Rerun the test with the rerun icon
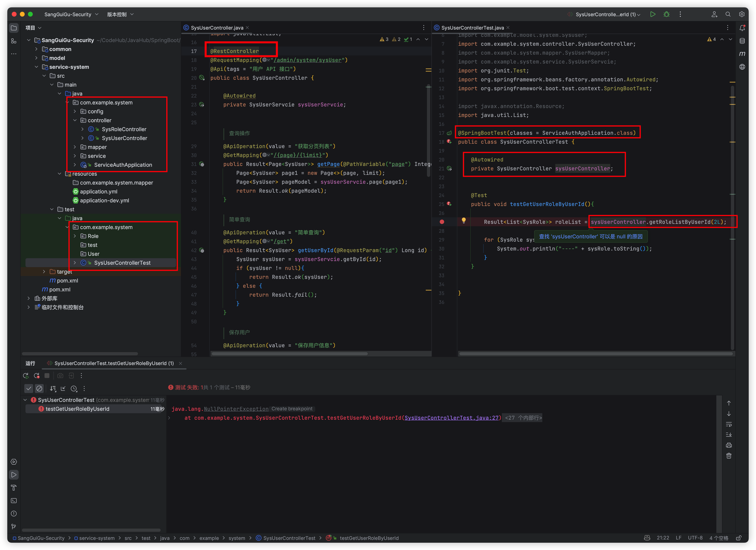 click(26, 376)
